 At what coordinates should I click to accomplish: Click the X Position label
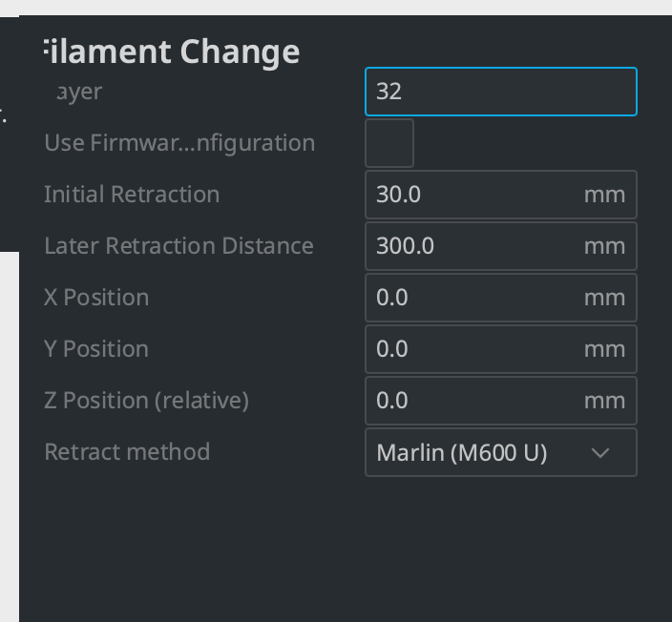(x=96, y=298)
